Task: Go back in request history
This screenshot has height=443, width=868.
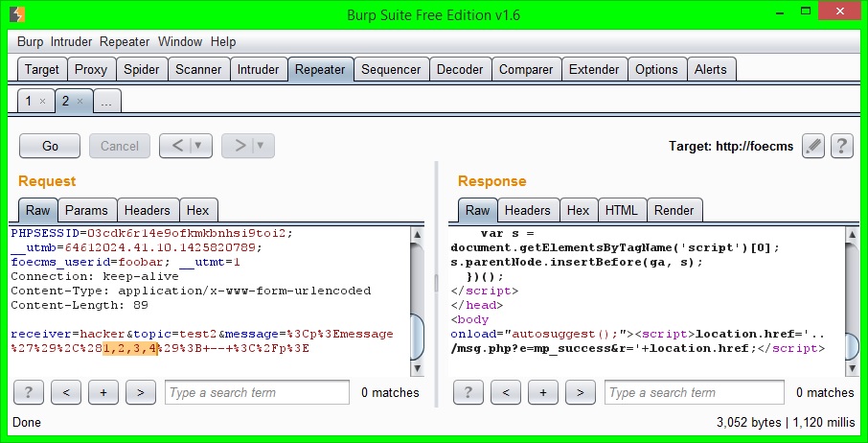Action: pos(177,146)
